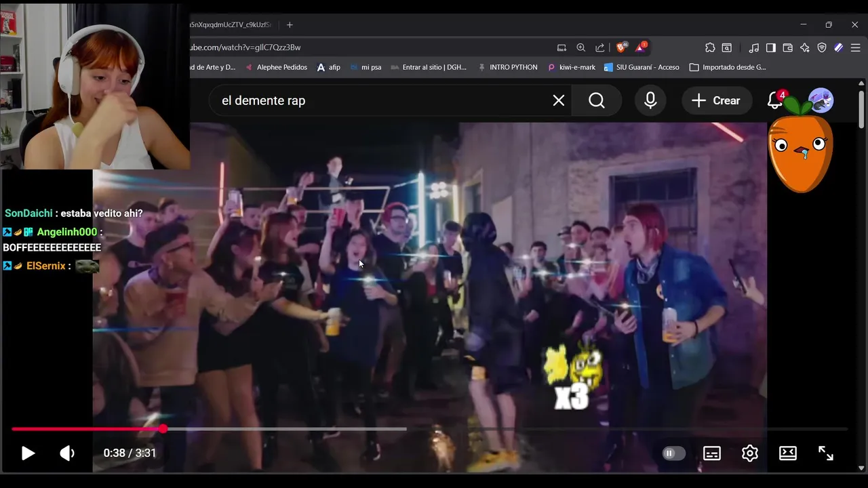Toggle the autoplay switch
This screenshot has height=488, width=868.
point(673,453)
